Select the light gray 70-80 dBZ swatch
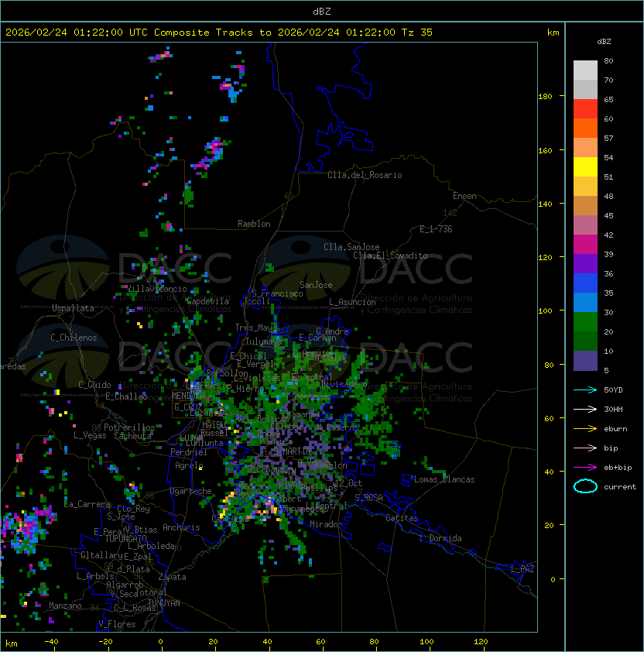Viewport: 644px width, 652px height. [585, 70]
